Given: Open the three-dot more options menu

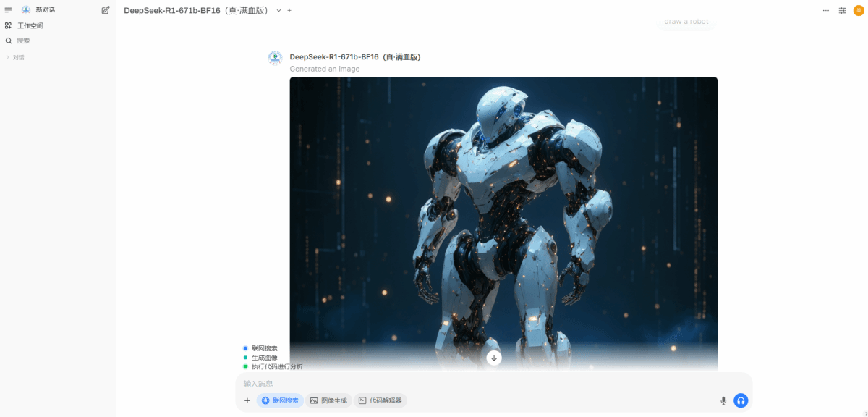Looking at the screenshot, I should [x=826, y=10].
